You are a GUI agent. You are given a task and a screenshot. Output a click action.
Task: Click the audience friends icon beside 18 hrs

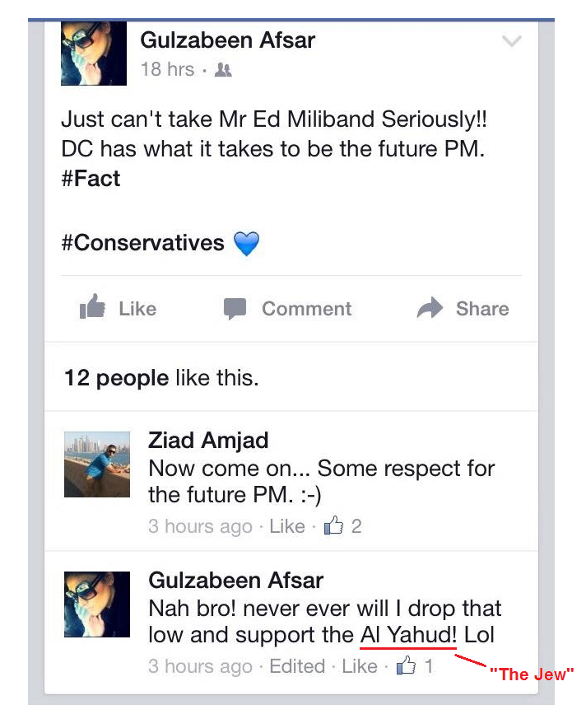point(223,70)
